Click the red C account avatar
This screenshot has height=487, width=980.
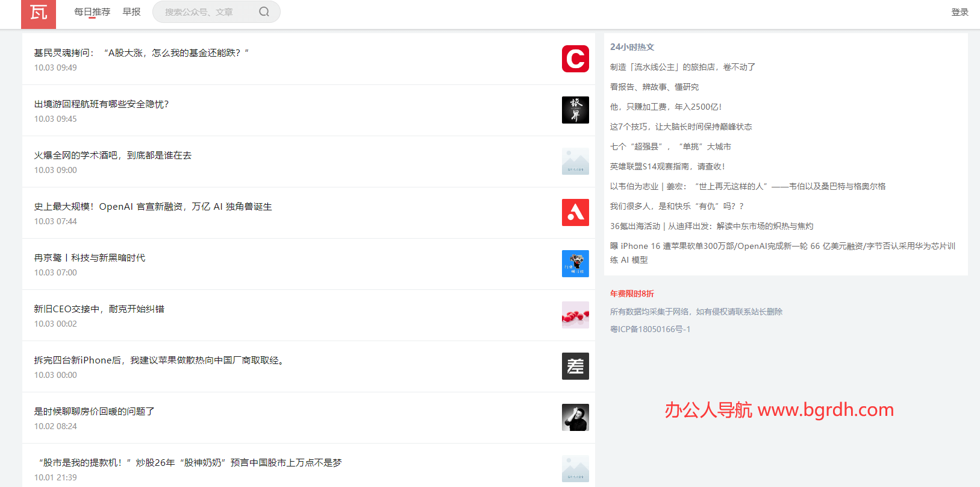pos(575,59)
